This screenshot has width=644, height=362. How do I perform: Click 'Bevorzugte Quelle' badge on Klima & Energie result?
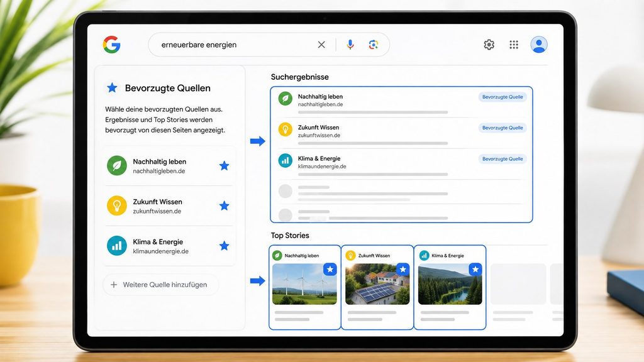[502, 159]
